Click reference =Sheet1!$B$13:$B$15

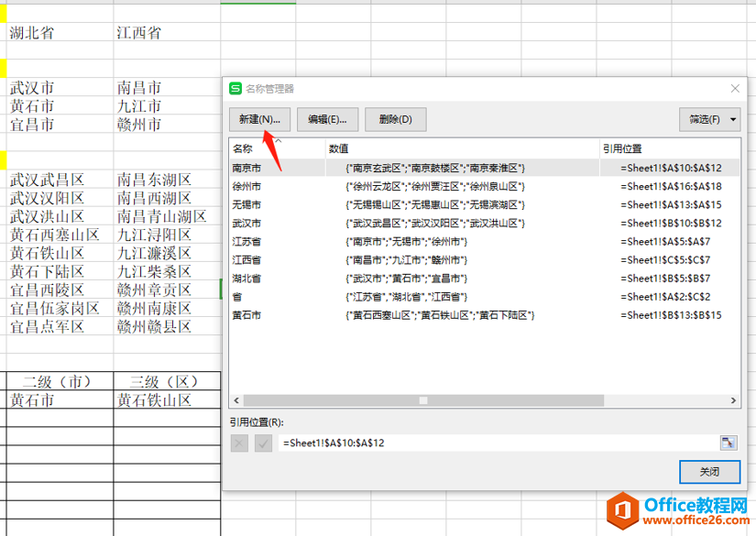[x=671, y=315]
